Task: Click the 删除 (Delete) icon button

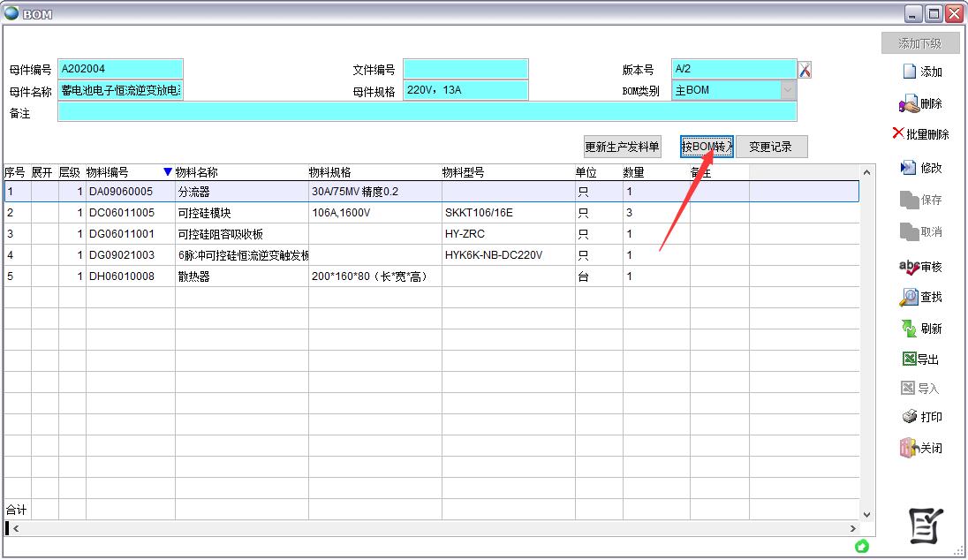Action: point(921,104)
